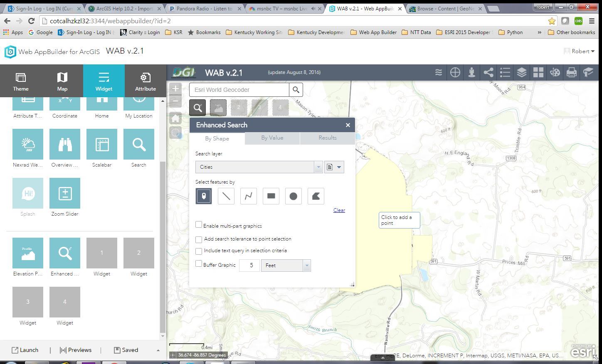Launch the app
602x364 pixels.
(25, 350)
